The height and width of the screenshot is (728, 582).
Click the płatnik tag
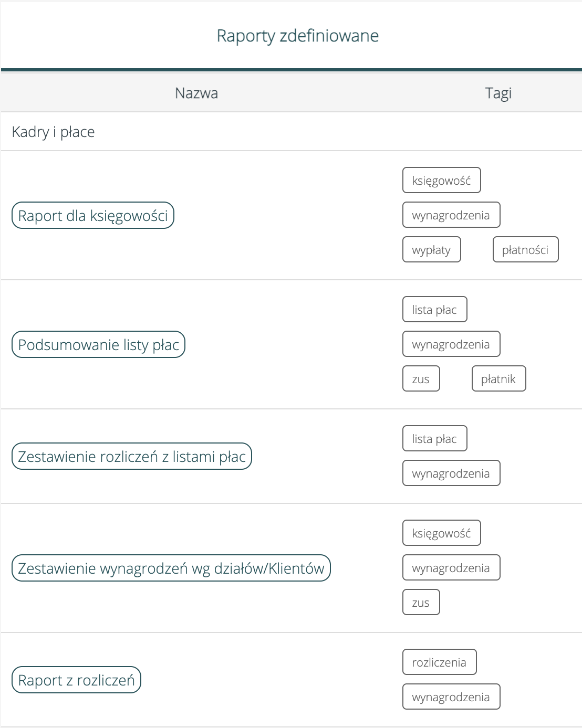click(498, 379)
